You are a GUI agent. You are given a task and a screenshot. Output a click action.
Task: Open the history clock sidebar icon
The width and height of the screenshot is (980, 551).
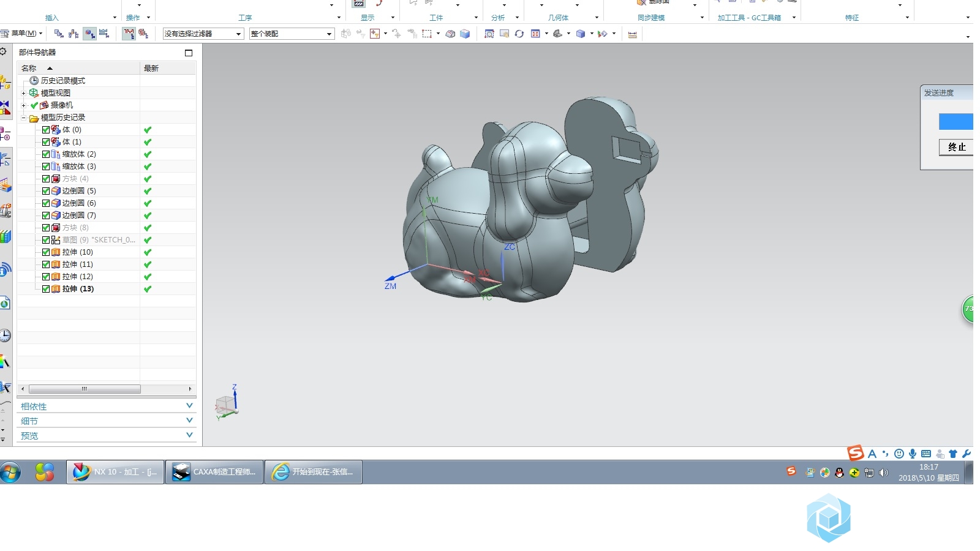[5, 335]
